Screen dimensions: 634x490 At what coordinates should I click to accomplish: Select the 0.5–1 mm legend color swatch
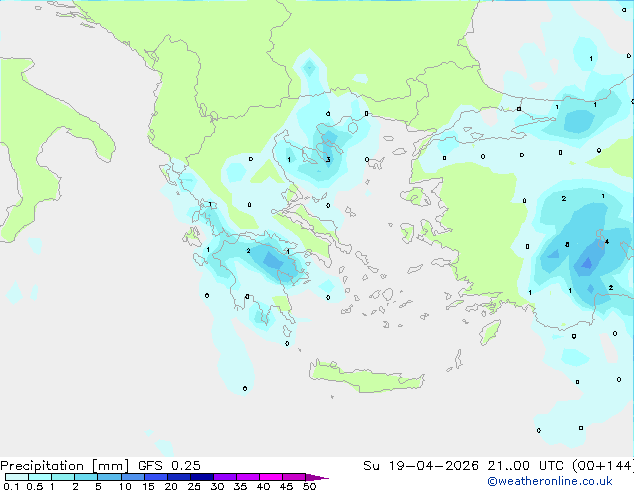pyautogui.click(x=40, y=477)
